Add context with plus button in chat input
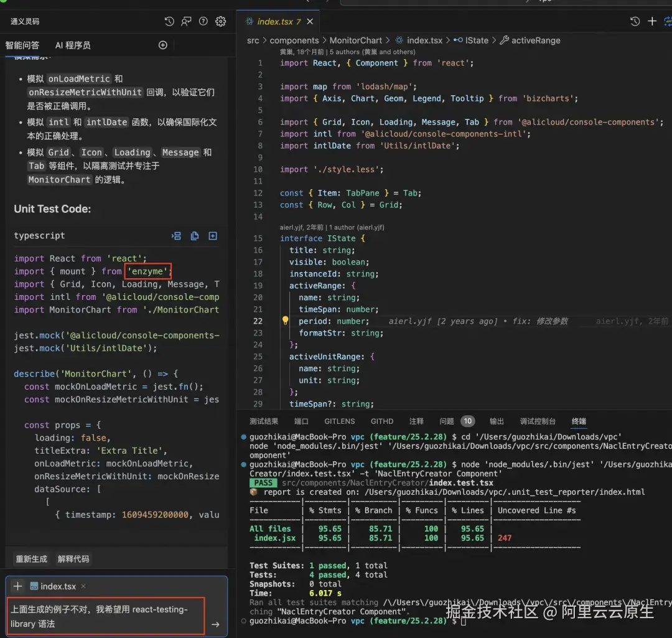The width and height of the screenshot is (672, 638). click(x=17, y=586)
